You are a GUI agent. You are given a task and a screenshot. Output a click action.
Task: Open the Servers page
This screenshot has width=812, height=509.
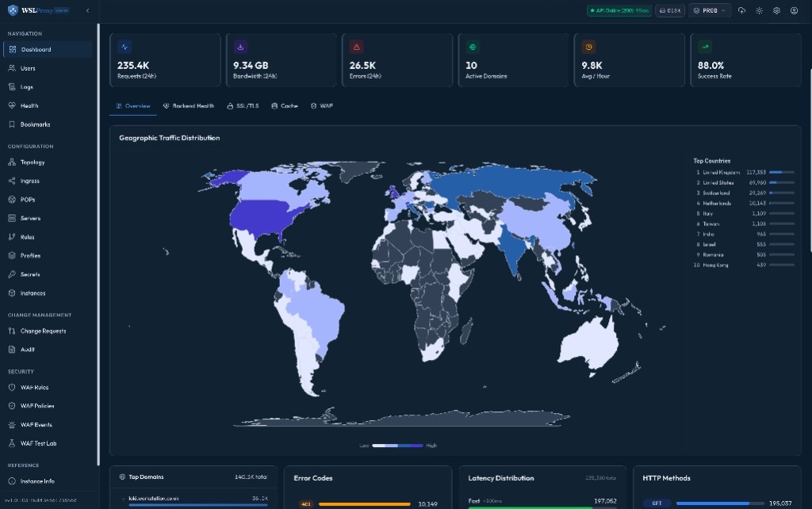pos(48,218)
